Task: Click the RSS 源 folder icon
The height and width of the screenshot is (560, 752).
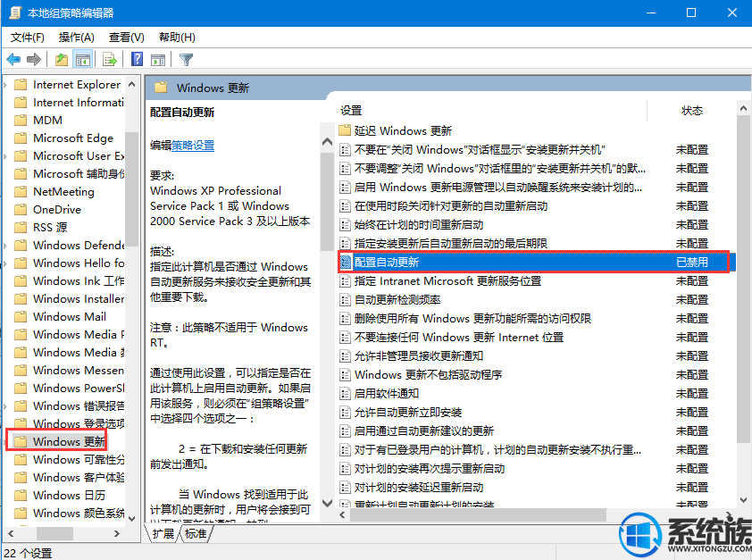Action: [x=21, y=228]
